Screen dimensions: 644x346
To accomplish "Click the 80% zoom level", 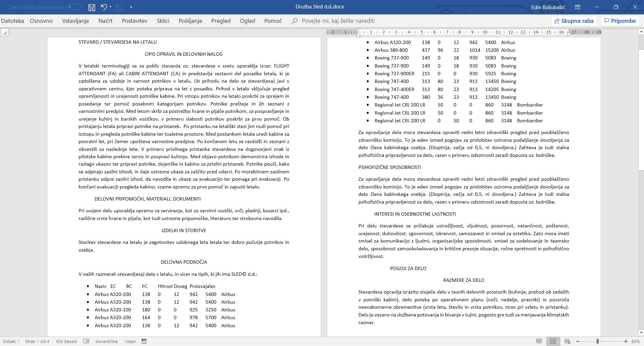I will click(636, 341).
